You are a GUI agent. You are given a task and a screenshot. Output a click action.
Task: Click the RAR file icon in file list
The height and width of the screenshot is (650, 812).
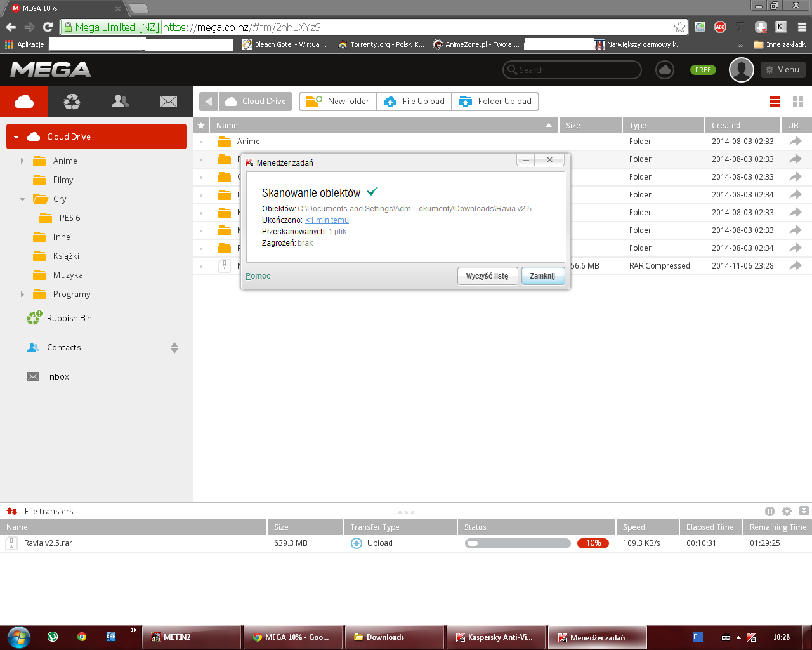tap(225, 266)
